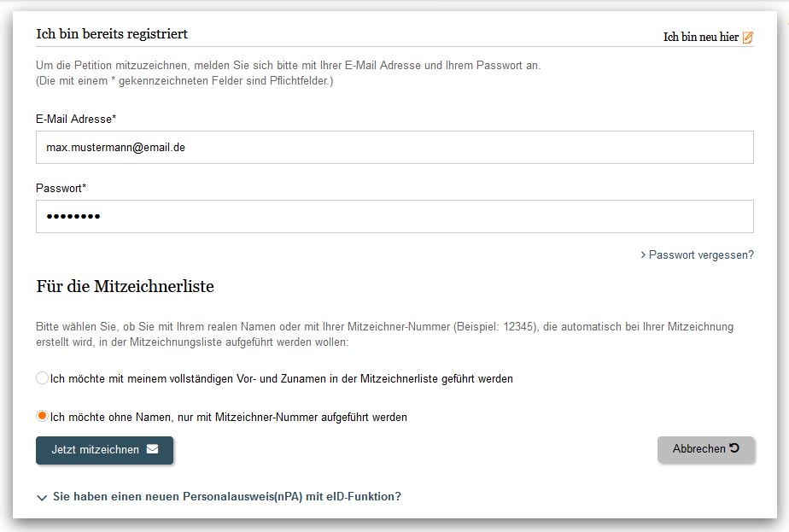Select the full name (Vor- und Zunamen) radio button

pos(42,377)
